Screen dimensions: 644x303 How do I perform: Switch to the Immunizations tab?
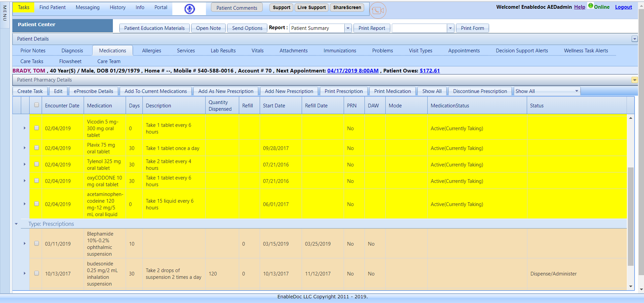[x=340, y=51]
